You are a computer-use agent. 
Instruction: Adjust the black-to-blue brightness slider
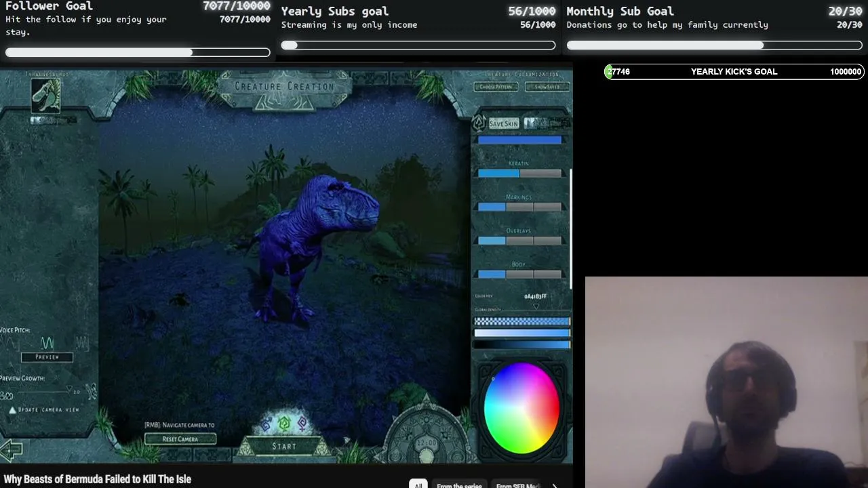pos(521,344)
